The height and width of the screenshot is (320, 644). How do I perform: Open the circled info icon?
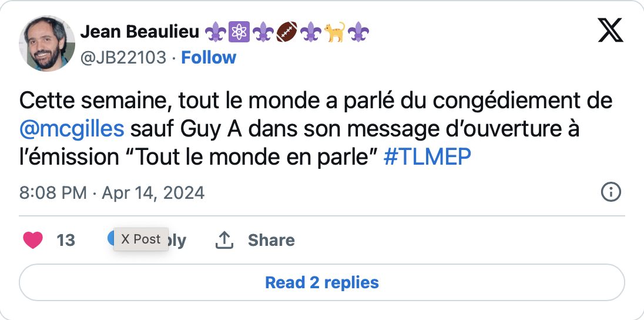[611, 192]
